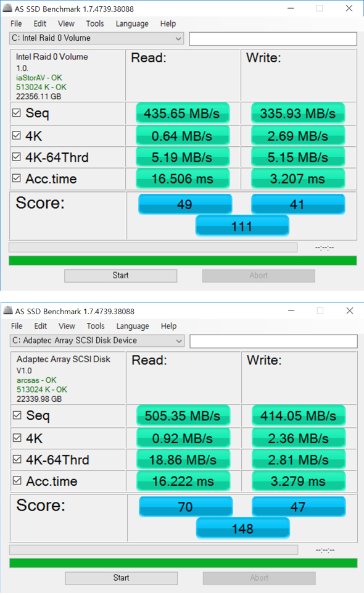Open the C: Intel Raid 0 Volume drive dropdown

(x=97, y=38)
